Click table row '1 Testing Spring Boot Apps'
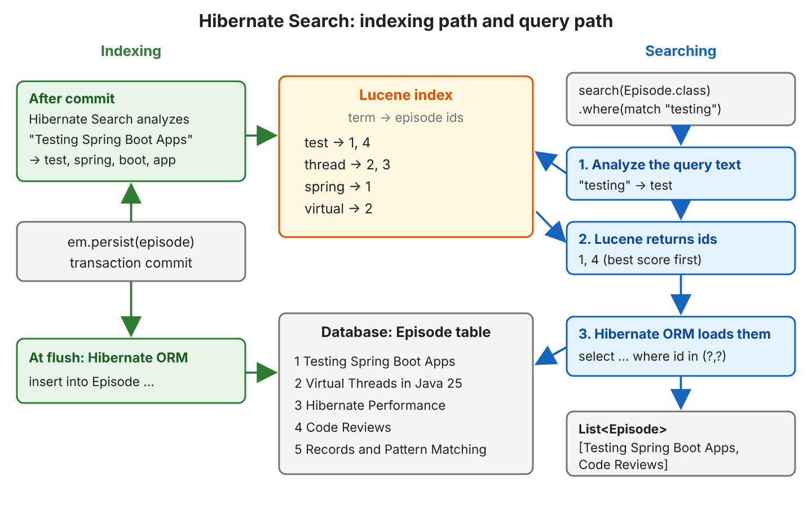The height and width of the screenshot is (508, 812). [375, 361]
